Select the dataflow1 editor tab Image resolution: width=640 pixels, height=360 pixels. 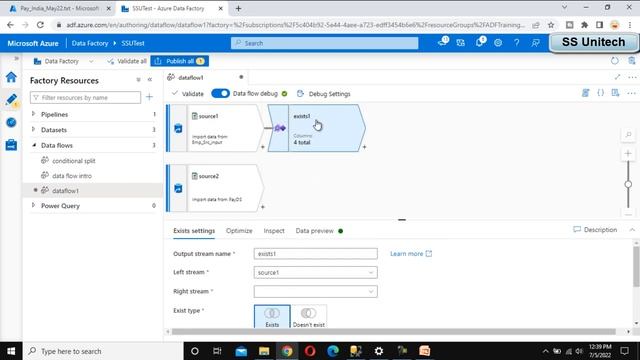205,77
